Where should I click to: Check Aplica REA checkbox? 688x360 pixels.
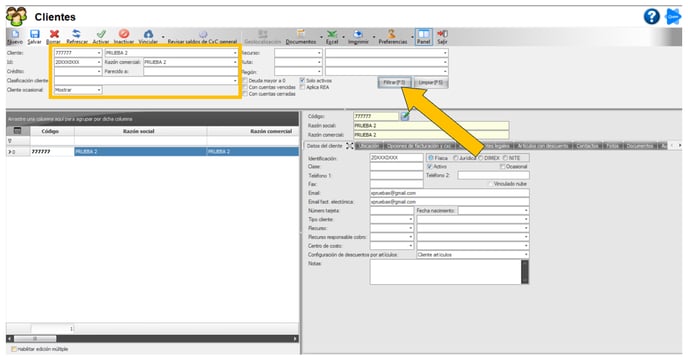(x=302, y=87)
